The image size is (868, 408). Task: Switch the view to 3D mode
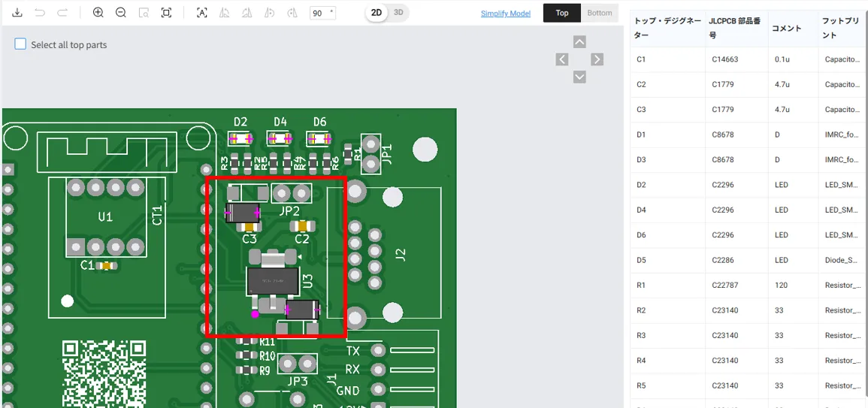click(399, 13)
